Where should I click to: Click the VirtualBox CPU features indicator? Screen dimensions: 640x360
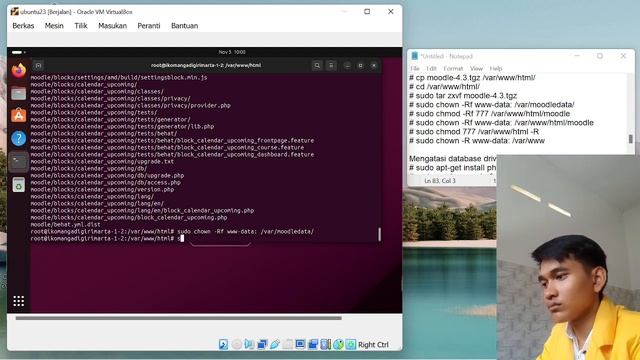(x=325, y=344)
